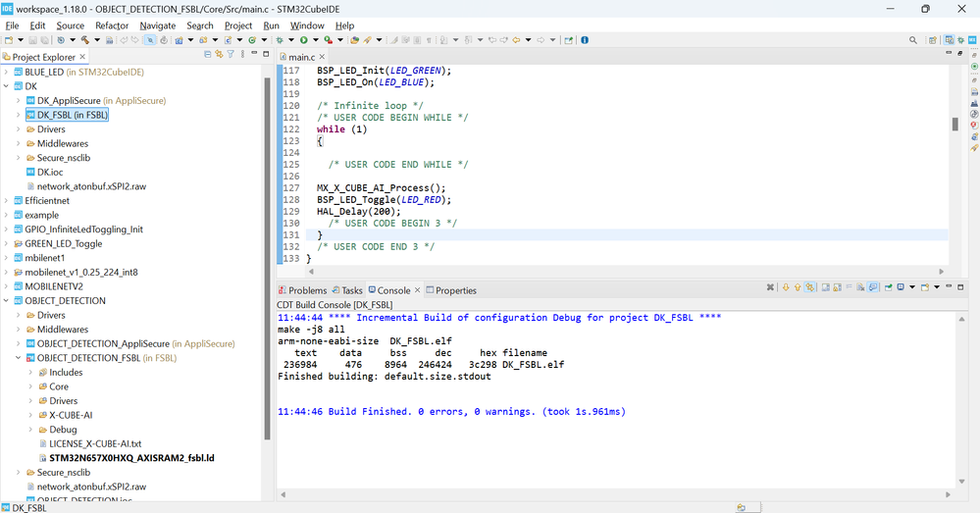Click the blue Information Center icon
980x513 pixels.
[585, 40]
